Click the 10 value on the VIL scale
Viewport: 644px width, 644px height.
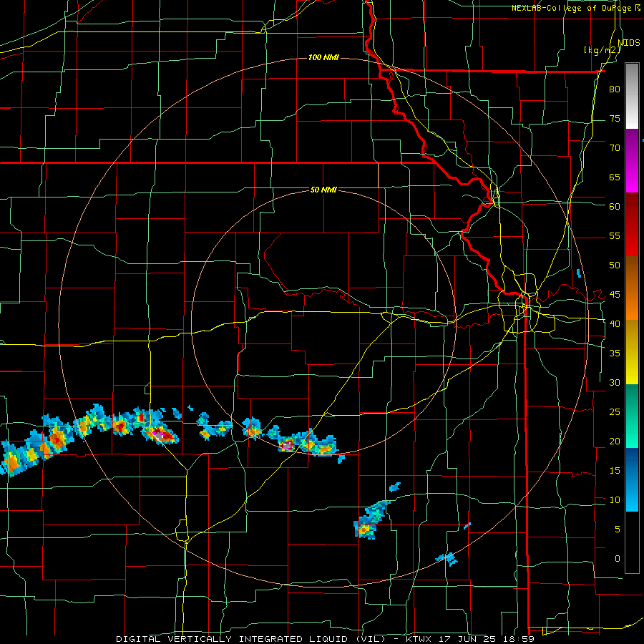615,500
